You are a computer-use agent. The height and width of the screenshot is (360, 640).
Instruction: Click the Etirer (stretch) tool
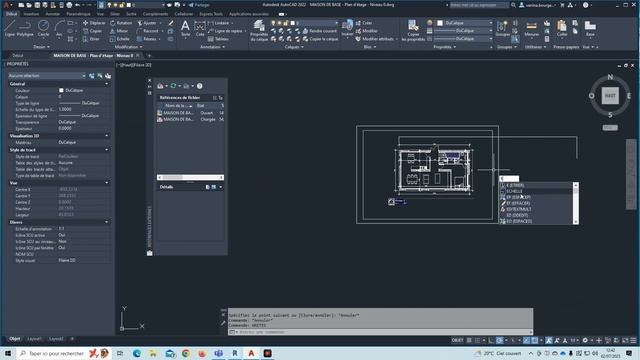[91, 39]
